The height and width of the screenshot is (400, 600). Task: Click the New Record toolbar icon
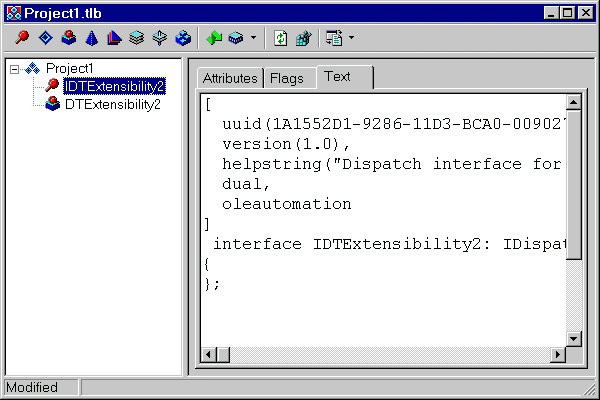137,39
